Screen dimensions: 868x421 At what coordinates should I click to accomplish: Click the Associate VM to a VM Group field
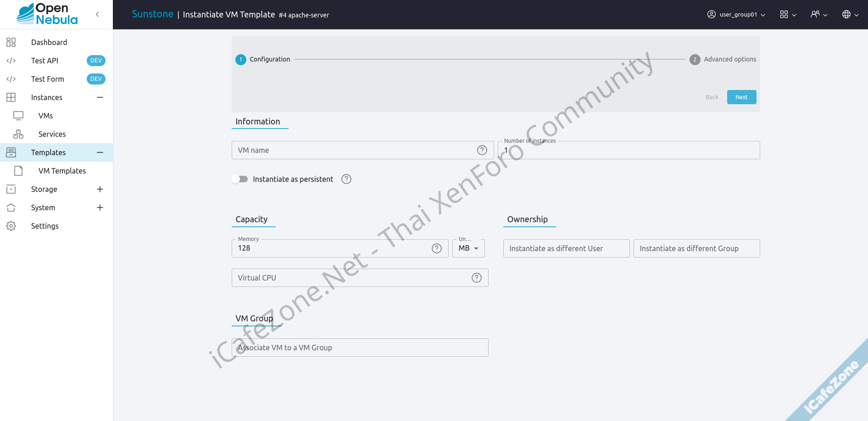(360, 348)
